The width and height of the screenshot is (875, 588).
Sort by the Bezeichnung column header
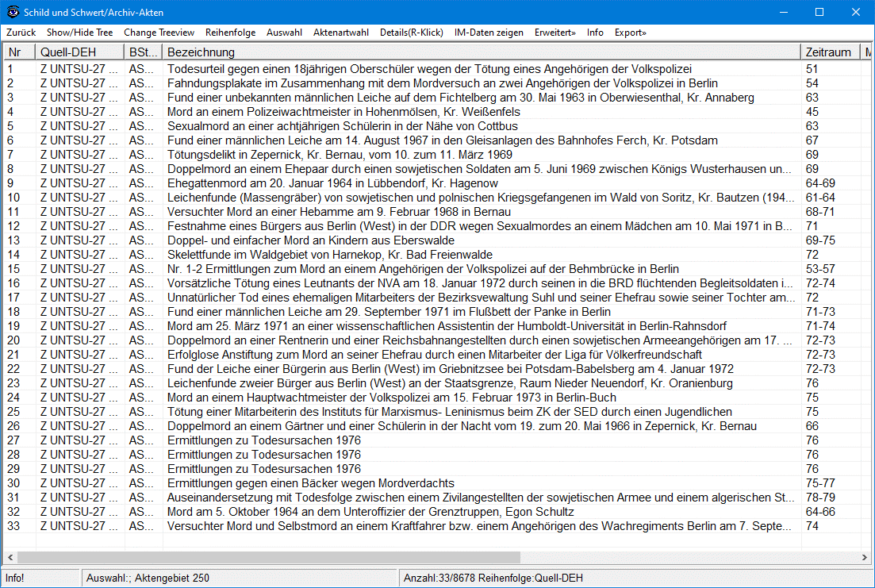click(482, 52)
